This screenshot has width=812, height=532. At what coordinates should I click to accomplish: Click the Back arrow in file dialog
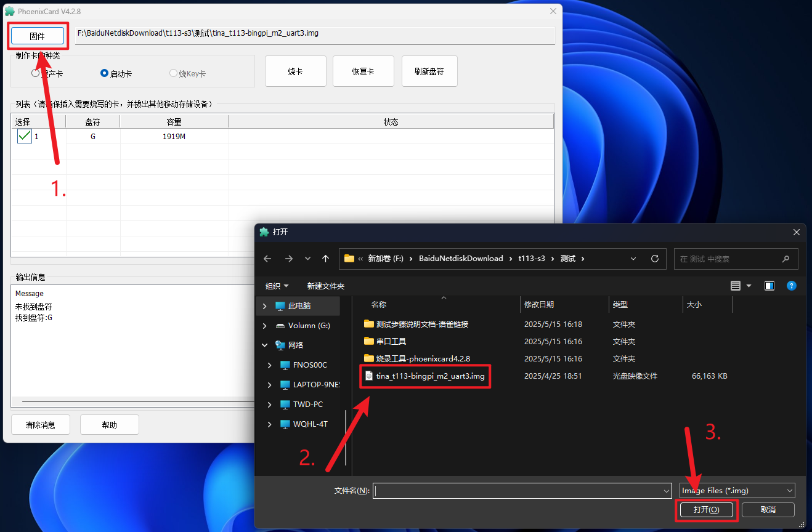267,259
